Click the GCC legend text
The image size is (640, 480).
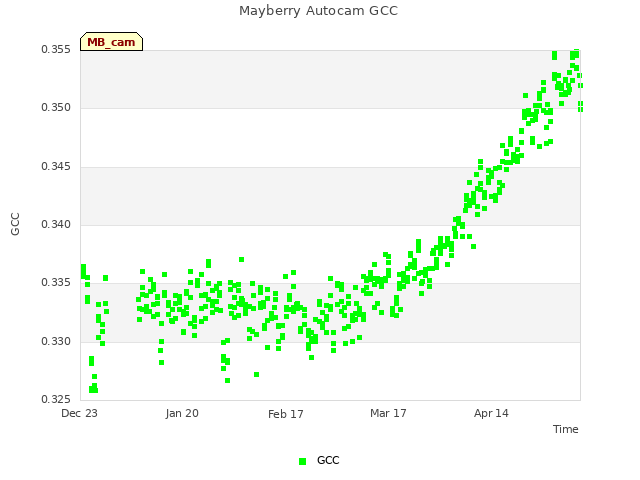(x=328, y=460)
